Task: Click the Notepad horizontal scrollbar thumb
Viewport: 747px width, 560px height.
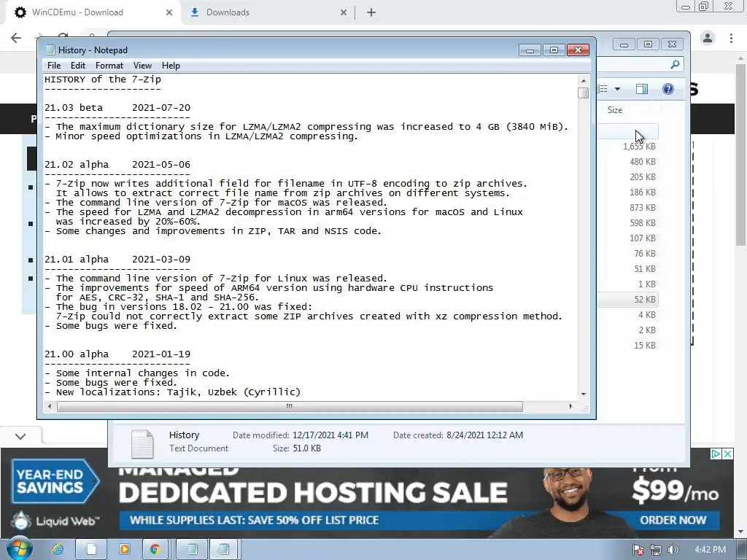Action: (x=290, y=407)
